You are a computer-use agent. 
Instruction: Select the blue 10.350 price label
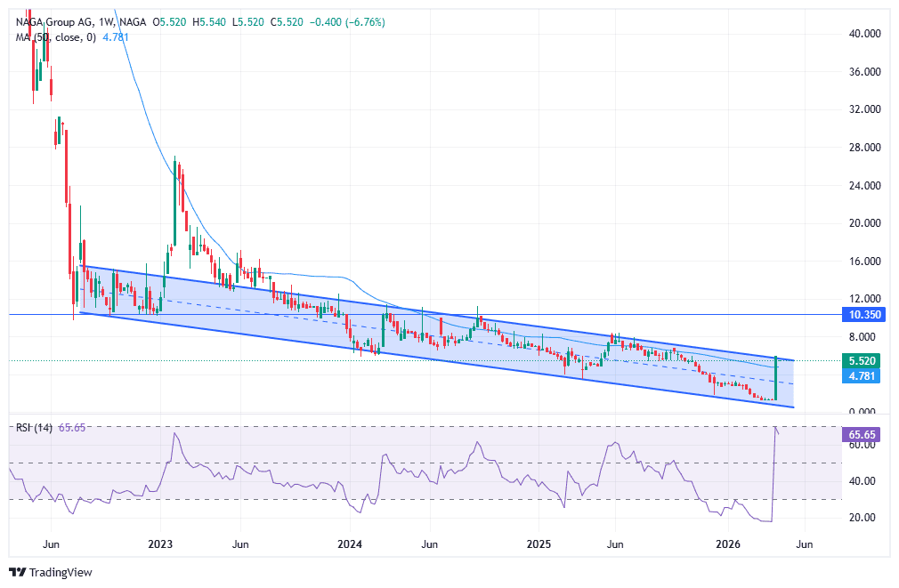tap(862, 315)
